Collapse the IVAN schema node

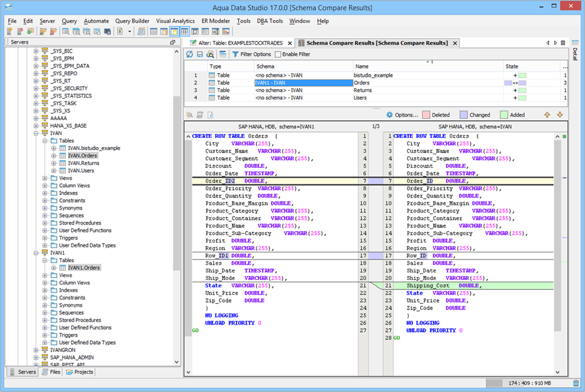point(36,133)
